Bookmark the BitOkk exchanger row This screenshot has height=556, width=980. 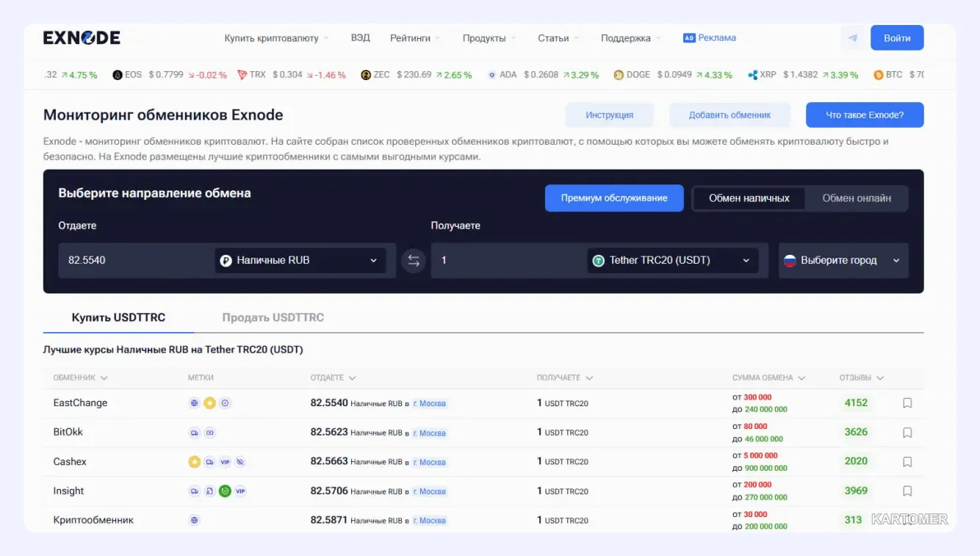907,433
